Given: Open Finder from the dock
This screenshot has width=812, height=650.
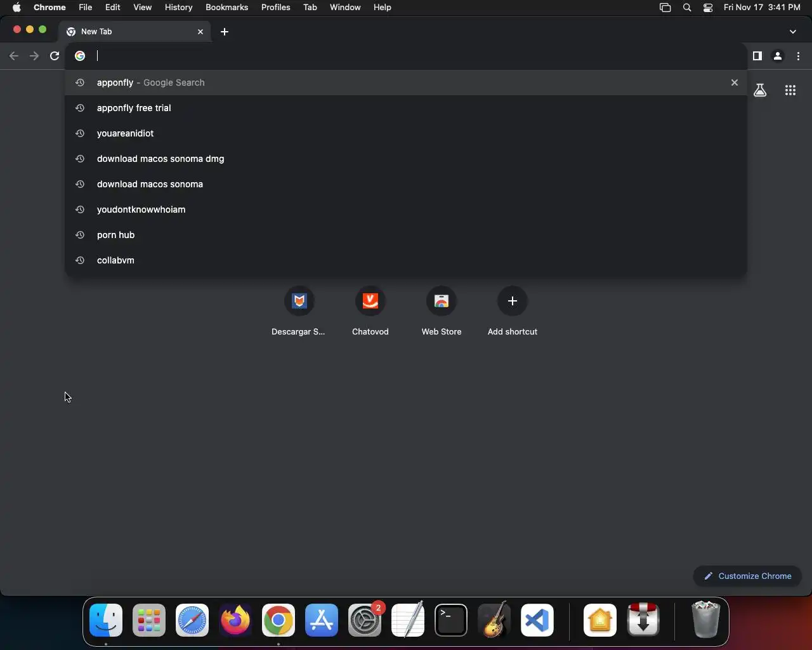Looking at the screenshot, I should (106, 620).
